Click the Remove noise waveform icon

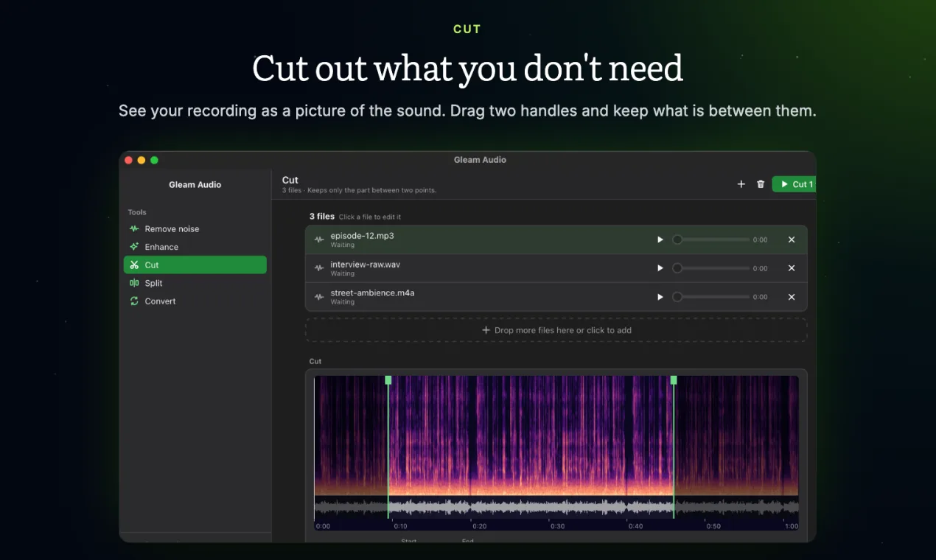coord(134,229)
